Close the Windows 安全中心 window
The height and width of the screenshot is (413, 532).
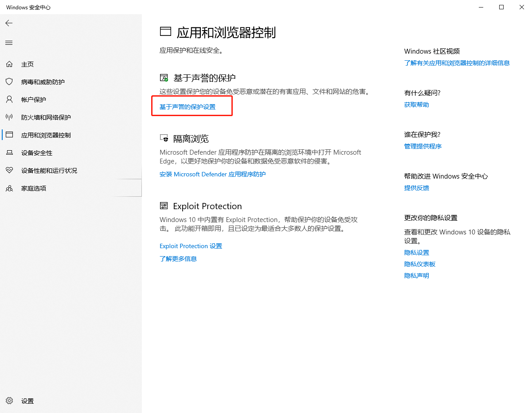point(522,7)
